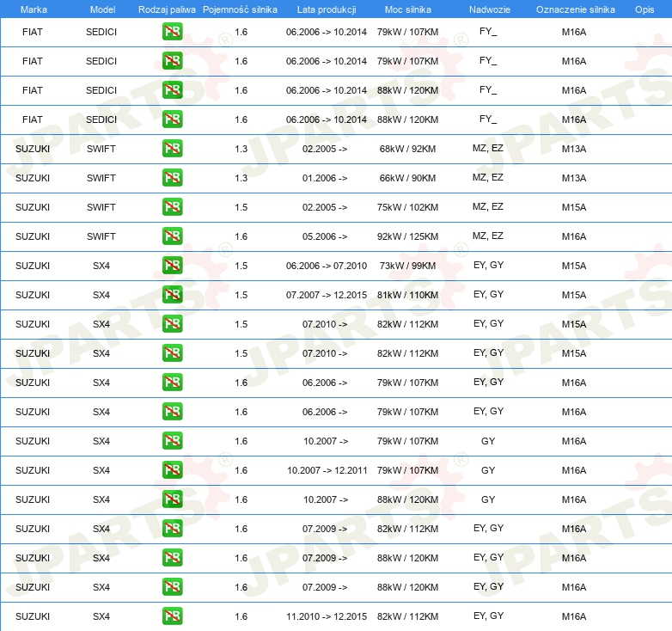The image size is (672, 631).
Task: Click the Marka column header
Action: tap(34, 9)
